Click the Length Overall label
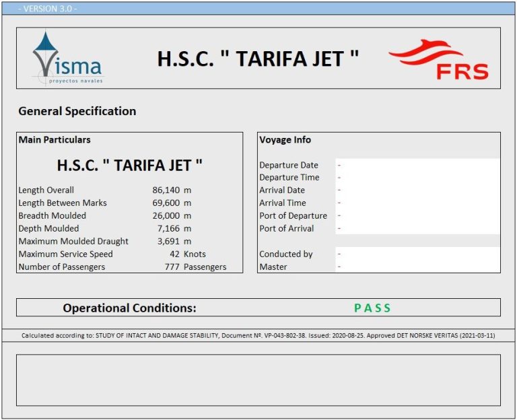Screen dimensions: 517x420 point(46,190)
